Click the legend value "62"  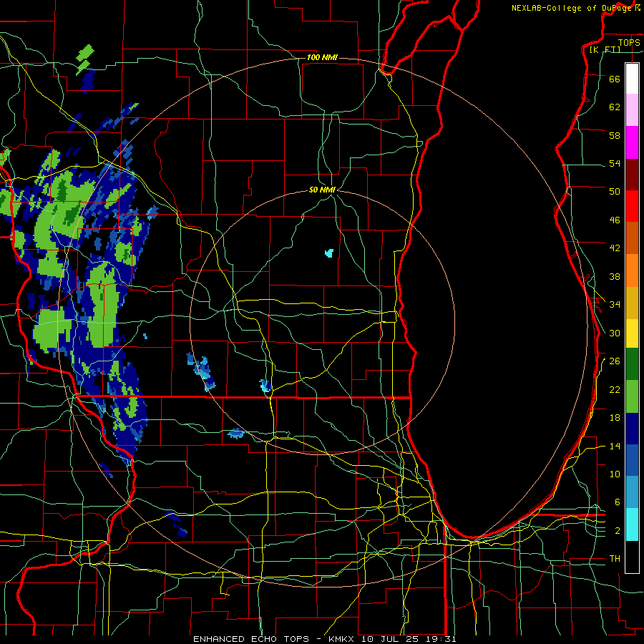pyautogui.click(x=615, y=107)
